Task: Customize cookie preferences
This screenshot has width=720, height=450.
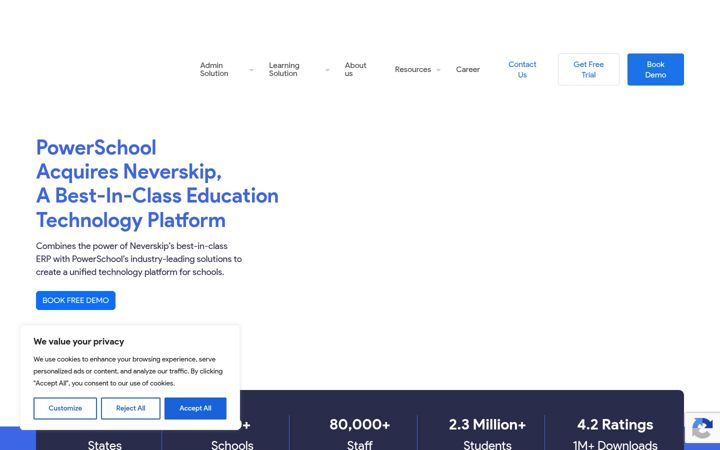Action: 65,408
